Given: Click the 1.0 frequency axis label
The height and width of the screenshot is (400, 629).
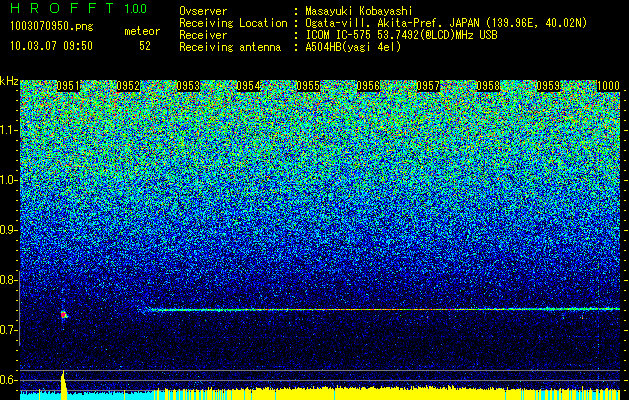Looking at the screenshot, I should coord(7,180).
